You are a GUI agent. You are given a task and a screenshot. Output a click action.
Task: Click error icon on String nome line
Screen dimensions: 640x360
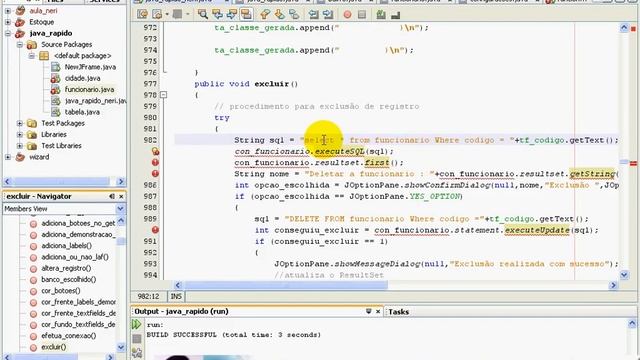pos(155,173)
